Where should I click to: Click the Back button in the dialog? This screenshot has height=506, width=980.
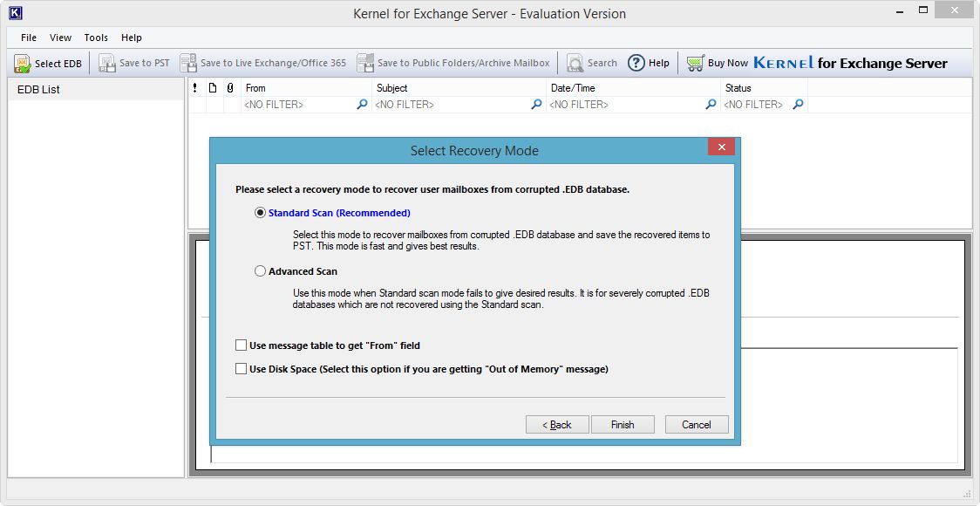(557, 425)
